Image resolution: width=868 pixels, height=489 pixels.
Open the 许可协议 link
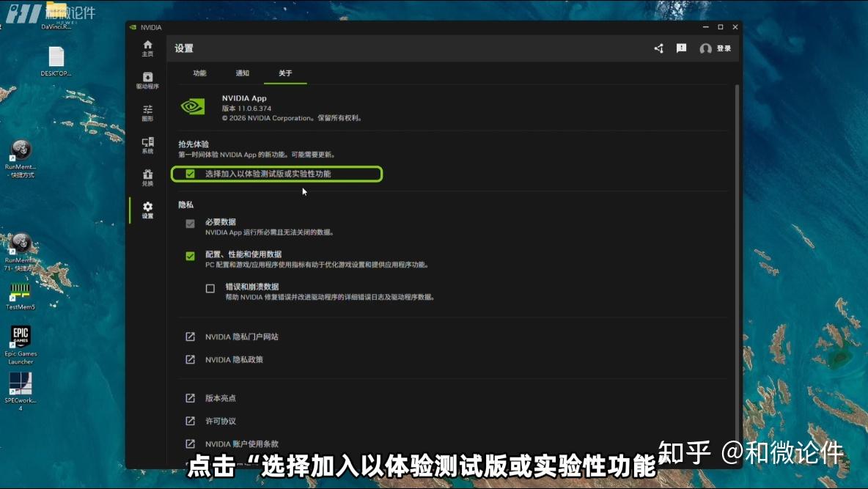(221, 421)
